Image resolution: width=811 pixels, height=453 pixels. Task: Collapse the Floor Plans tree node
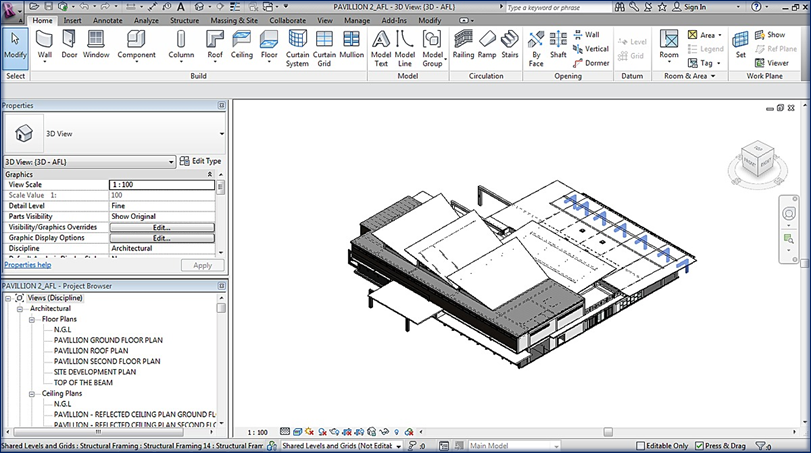[32, 319]
